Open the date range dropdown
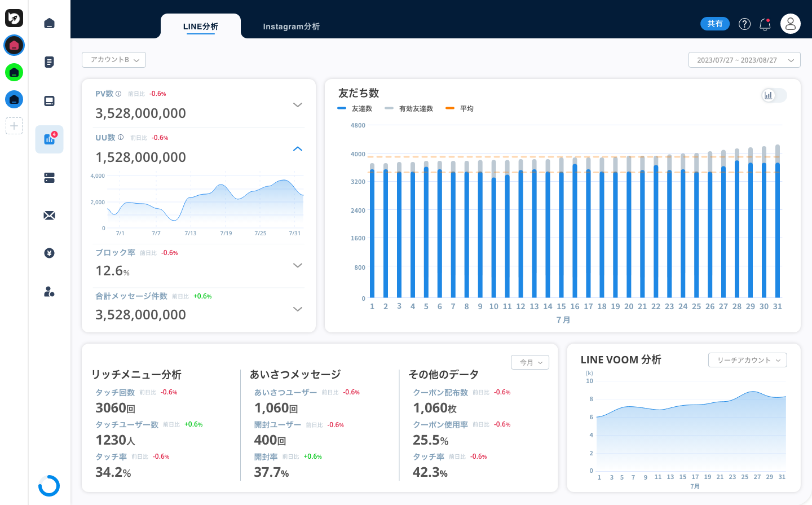 pyautogui.click(x=744, y=60)
